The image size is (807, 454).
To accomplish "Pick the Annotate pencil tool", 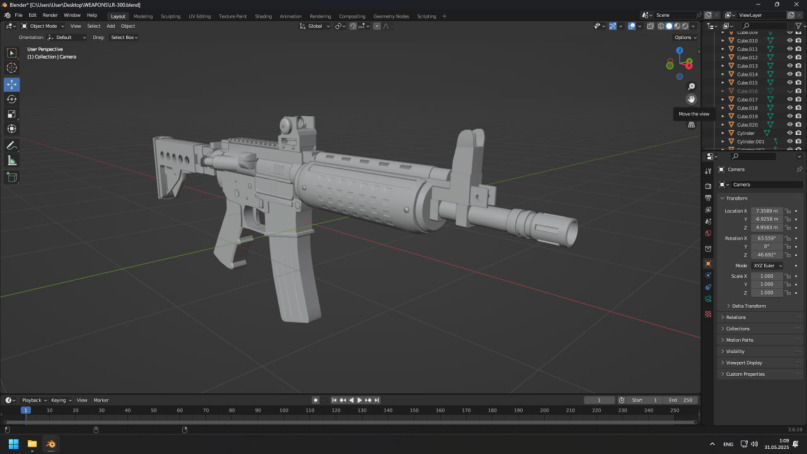I will point(12,145).
